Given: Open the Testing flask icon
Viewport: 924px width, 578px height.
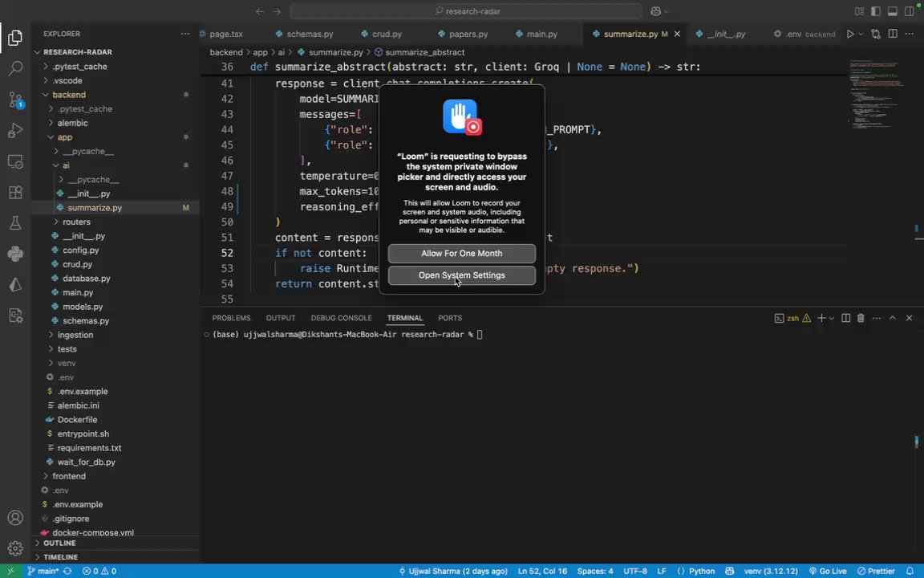Looking at the screenshot, I should pos(15,223).
